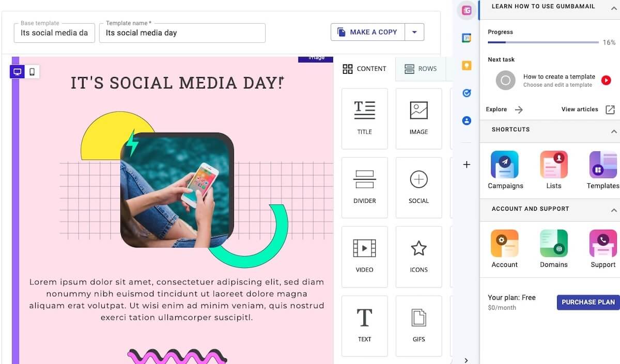Pick the Video content block
This screenshot has height=364, width=620.
pyautogui.click(x=364, y=256)
